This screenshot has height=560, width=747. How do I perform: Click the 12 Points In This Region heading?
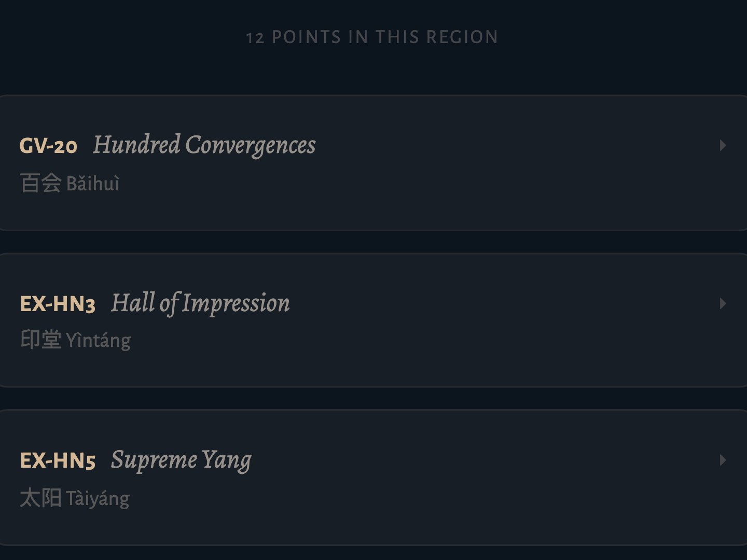(372, 37)
